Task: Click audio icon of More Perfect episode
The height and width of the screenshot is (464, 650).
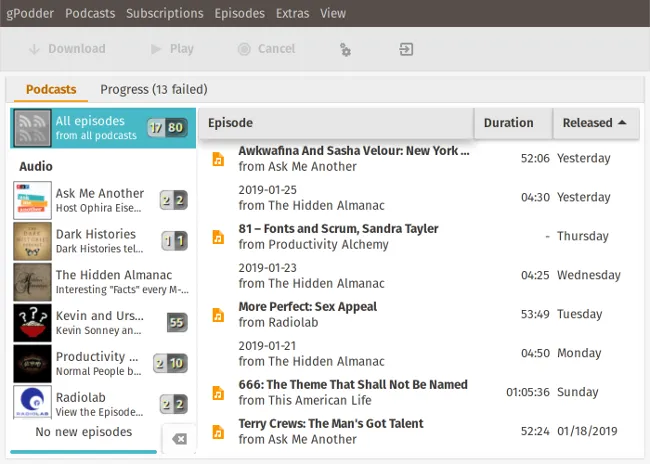Action: 218,315
